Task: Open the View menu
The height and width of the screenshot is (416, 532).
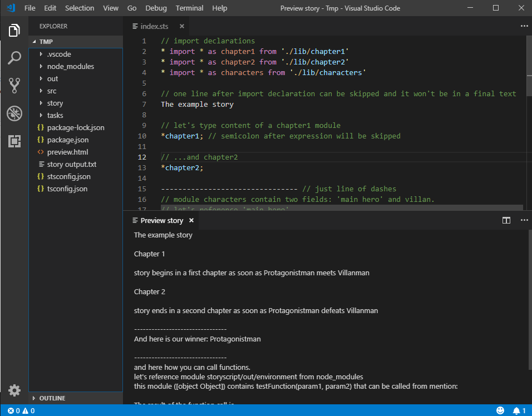Action: coord(111,8)
